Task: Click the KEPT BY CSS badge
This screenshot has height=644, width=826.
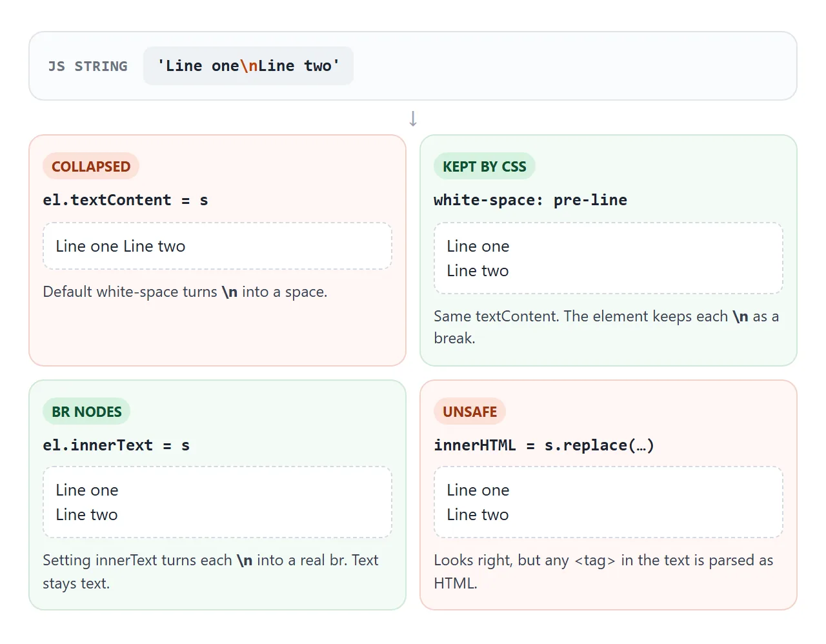Action: pos(485,166)
